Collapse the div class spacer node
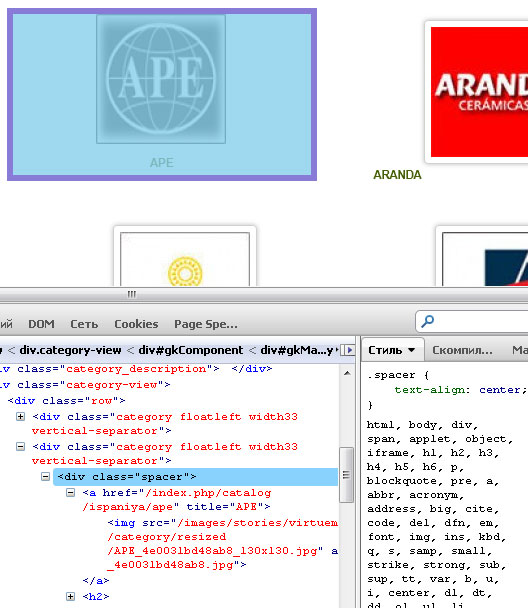Image resolution: width=528 pixels, height=608 pixels. point(45,477)
